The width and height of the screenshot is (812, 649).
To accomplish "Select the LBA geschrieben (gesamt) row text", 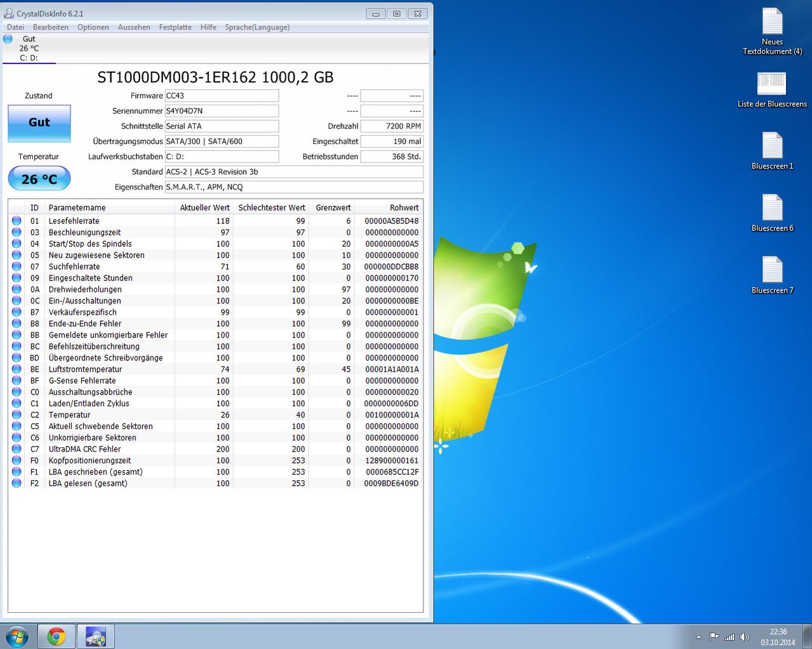I will pyautogui.click(x=95, y=472).
